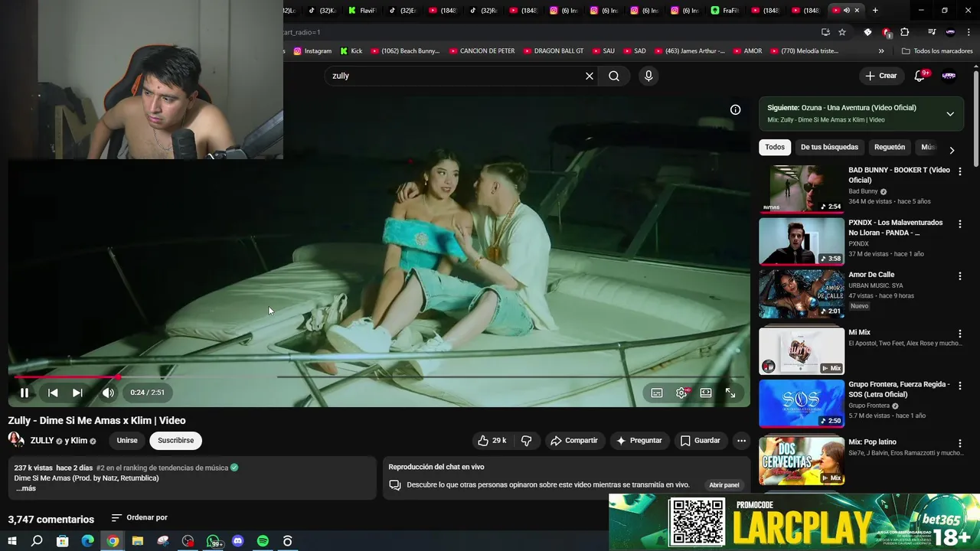Open the Grupo Frontera SOS thumbnail

(802, 403)
